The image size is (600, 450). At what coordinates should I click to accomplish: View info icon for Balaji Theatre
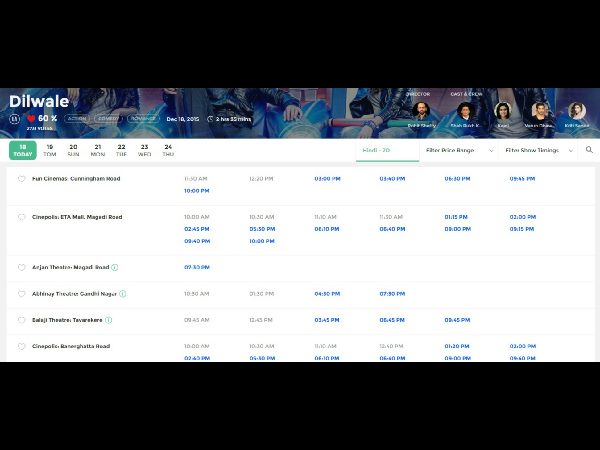pos(109,320)
